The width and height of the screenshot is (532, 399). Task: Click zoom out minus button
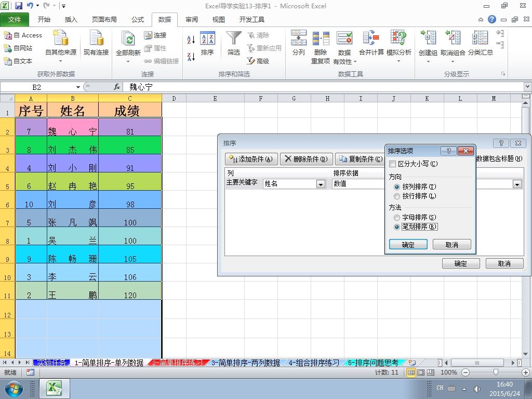(x=466, y=373)
